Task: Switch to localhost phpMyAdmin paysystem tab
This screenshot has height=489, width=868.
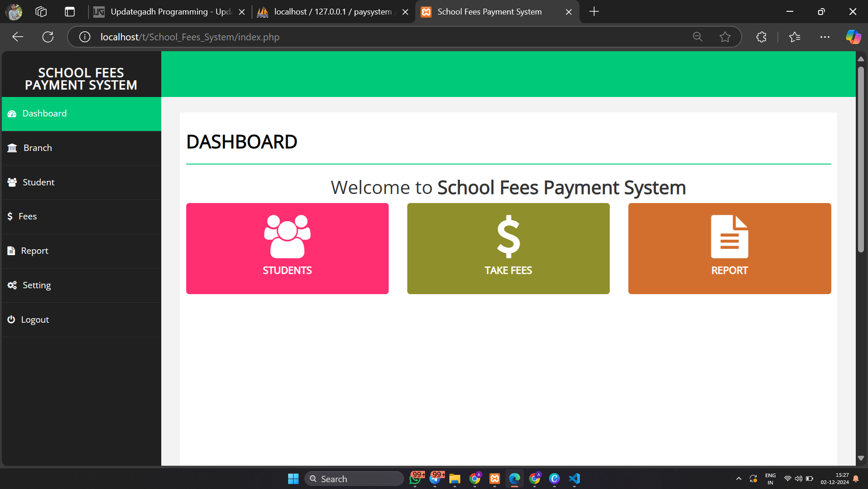Action: [333, 12]
